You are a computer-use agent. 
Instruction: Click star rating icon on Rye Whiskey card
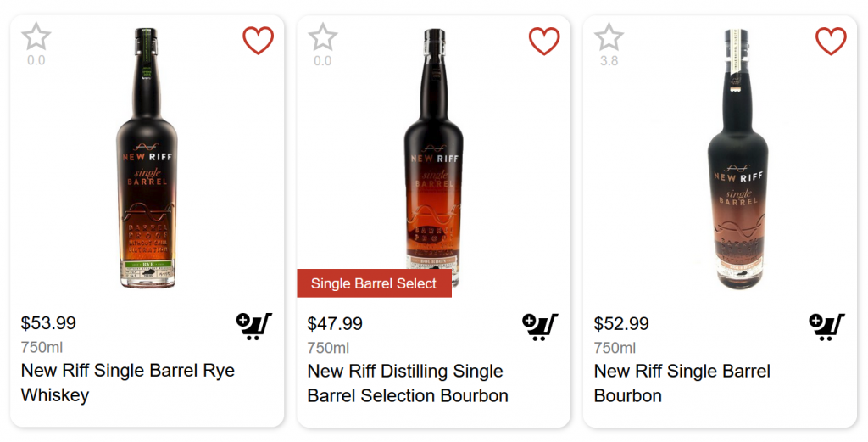[x=36, y=37]
